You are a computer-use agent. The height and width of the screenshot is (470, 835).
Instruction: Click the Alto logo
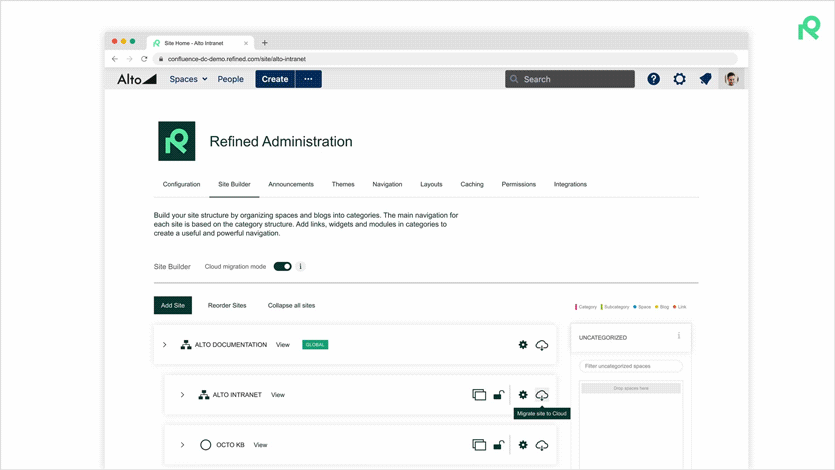pos(136,79)
